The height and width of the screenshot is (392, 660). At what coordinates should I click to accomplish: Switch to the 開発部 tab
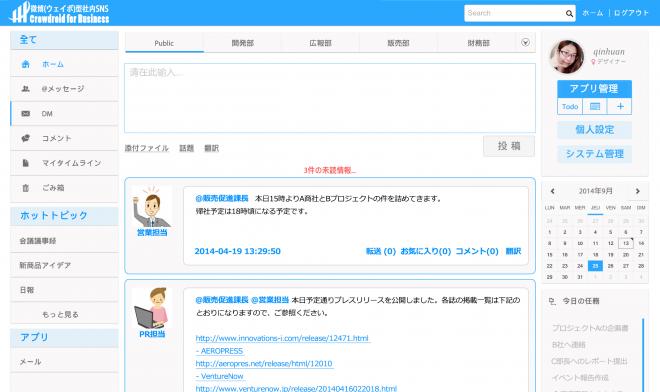click(242, 43)
